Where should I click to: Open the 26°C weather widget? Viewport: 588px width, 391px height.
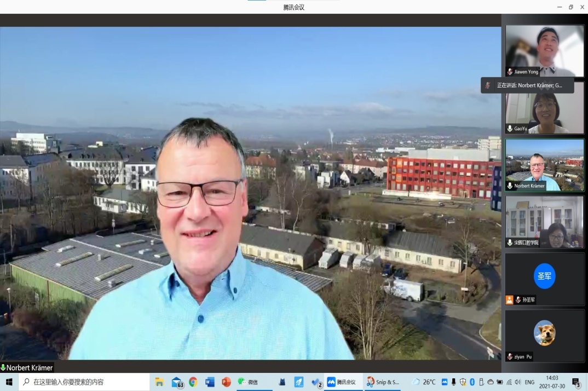pyautogui.click(x=424, y=382)
